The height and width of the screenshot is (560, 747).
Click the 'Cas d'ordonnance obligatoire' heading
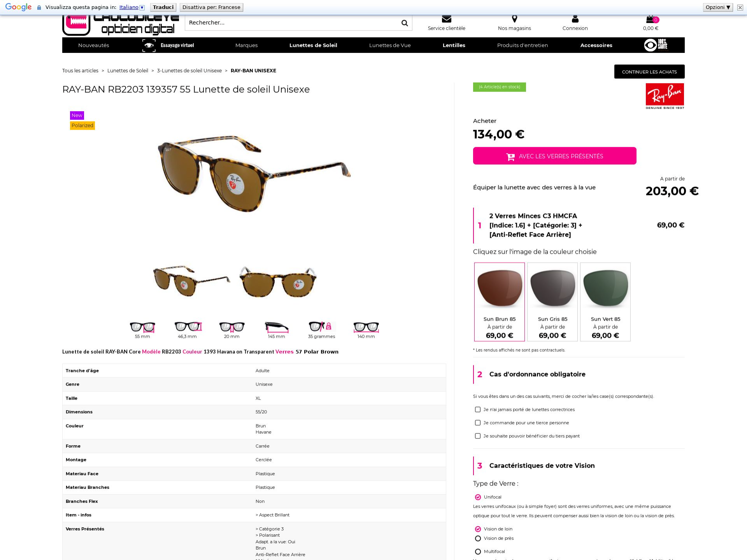tap(537, 374)
